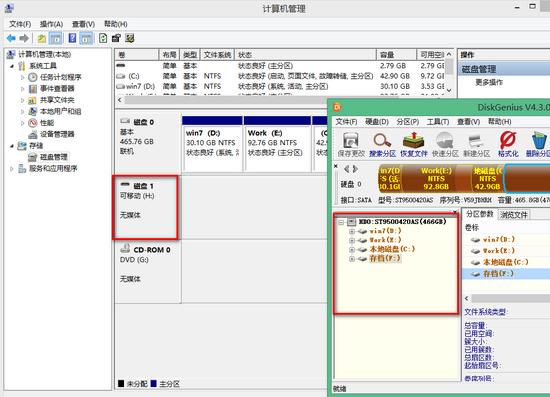This screenshot has width=550, height=397.
Task: Click DiskGenius 删除分区 delete partition icon
Action: pyautogui.click(x=538, y=144)
